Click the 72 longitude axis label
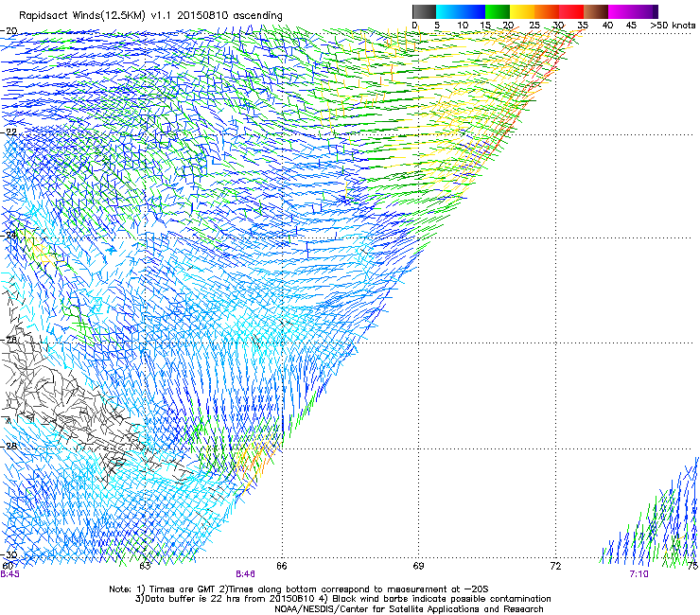The image size is (700, 615). tap(555, 566)
